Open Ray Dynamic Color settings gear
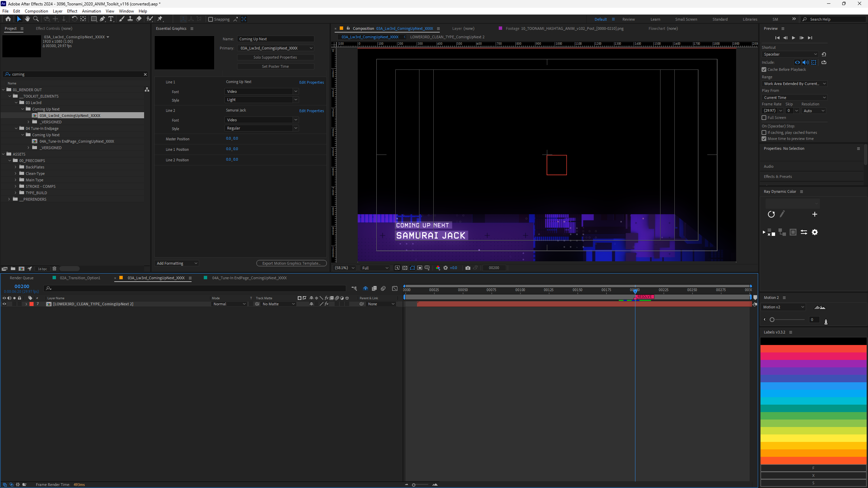The height and width of the screenshot is (488, 868). [x=815, y=232]
